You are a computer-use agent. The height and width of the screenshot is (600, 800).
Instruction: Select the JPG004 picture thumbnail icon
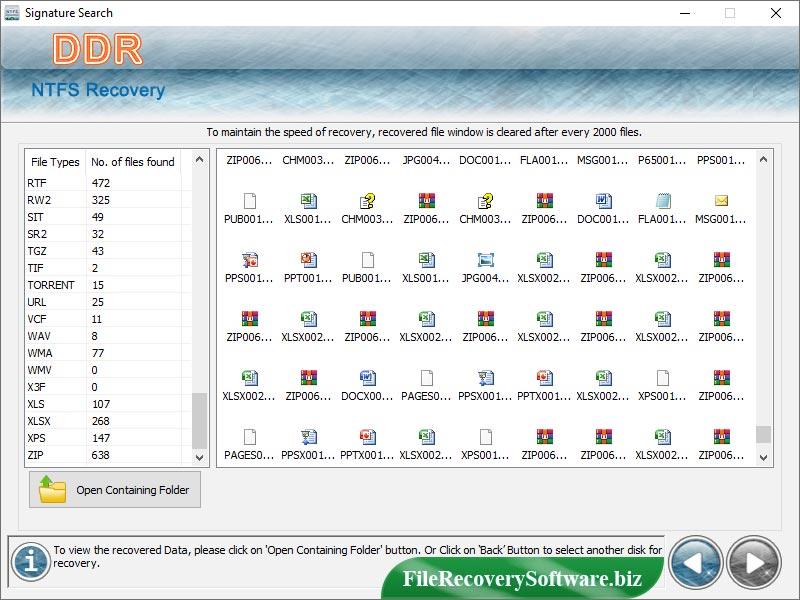pos(485,260)
